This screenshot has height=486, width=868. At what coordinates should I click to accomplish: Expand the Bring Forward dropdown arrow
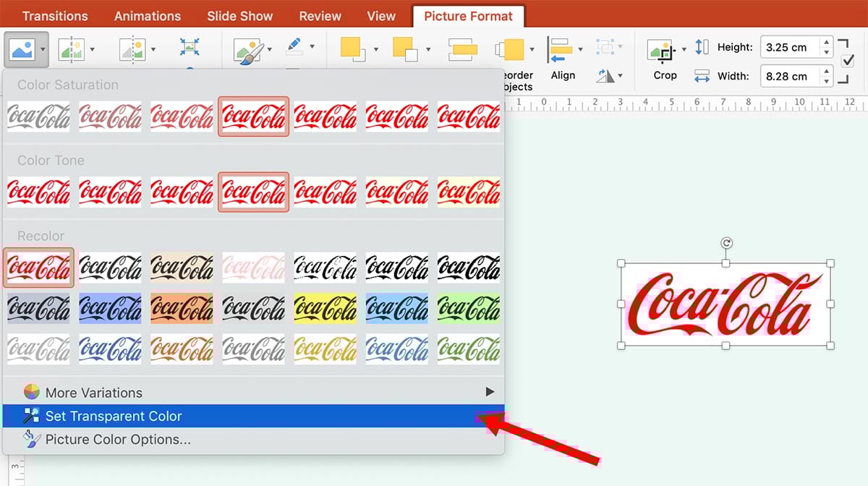point(376,50)
